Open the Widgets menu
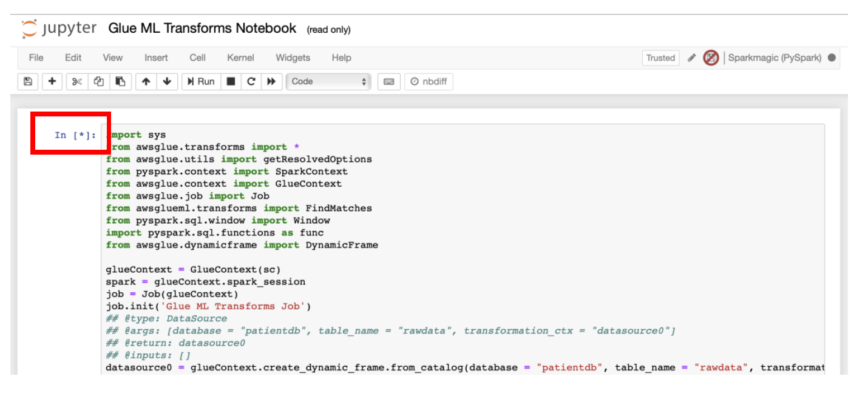This screenshot has width=868, height=405. [x=293, y=58]
